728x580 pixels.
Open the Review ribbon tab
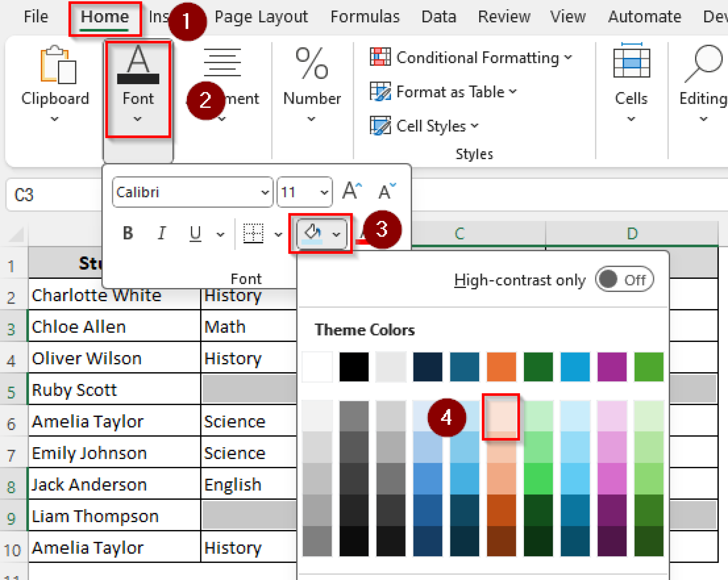click(x=504, y=16)
